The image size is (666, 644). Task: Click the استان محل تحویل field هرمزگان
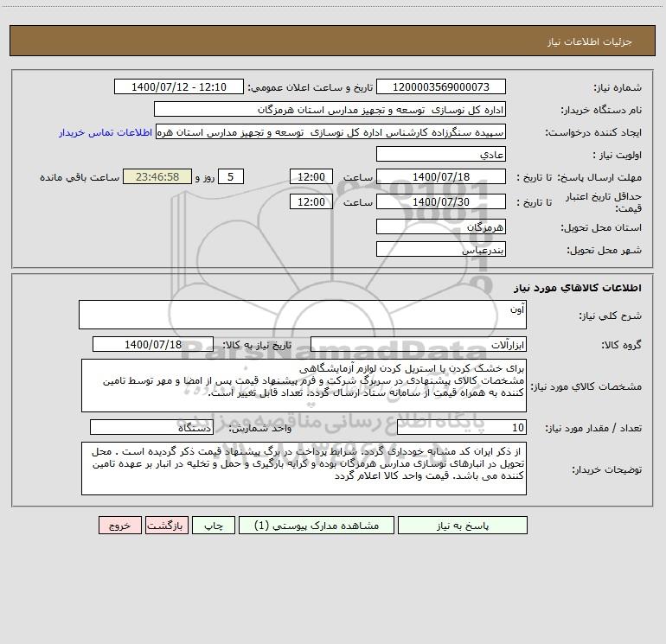pyautogui.click(x=441, y=226)
